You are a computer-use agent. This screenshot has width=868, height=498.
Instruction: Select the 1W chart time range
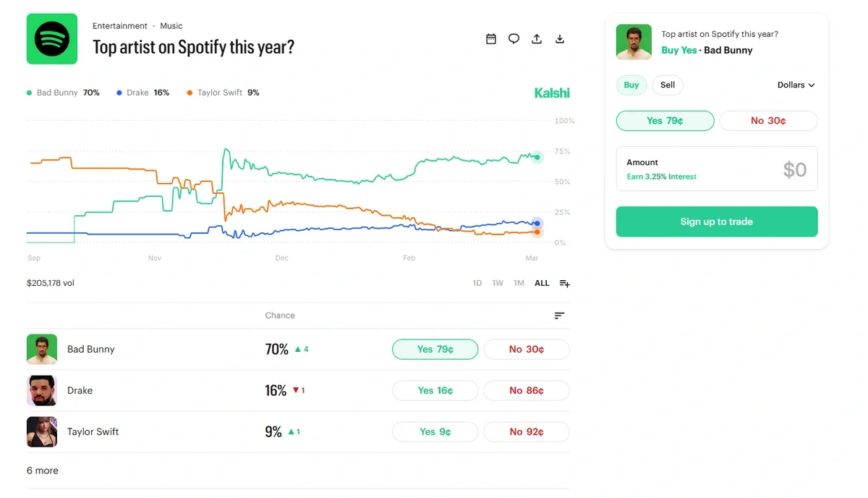(498, 283)
